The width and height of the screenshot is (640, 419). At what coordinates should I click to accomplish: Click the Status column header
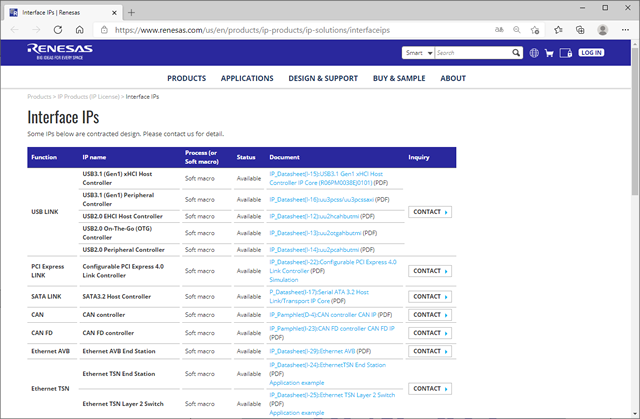click(x=246, y=157)
